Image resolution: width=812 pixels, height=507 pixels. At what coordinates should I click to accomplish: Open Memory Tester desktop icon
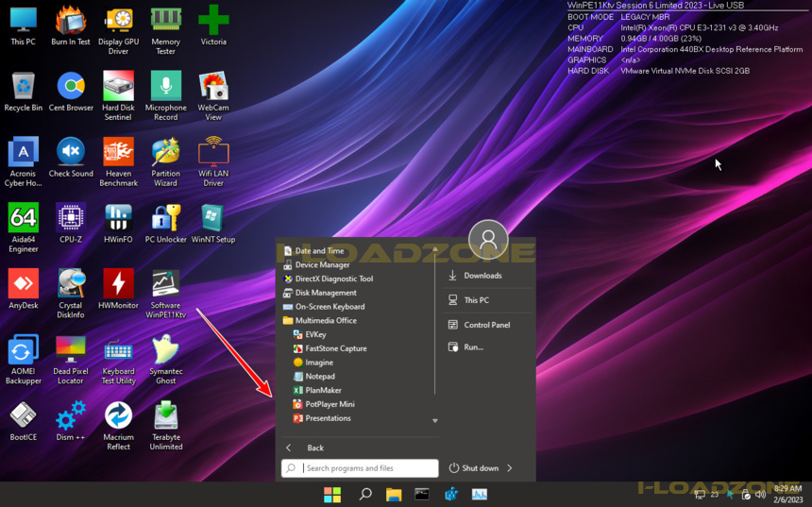click(x=166, y=30)
